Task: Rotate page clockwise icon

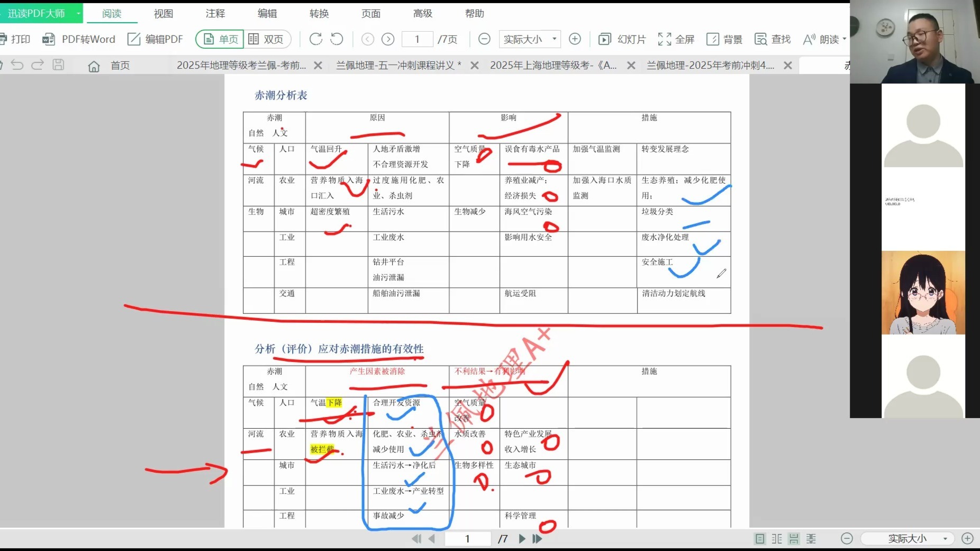Action: (x=316, y=39)
